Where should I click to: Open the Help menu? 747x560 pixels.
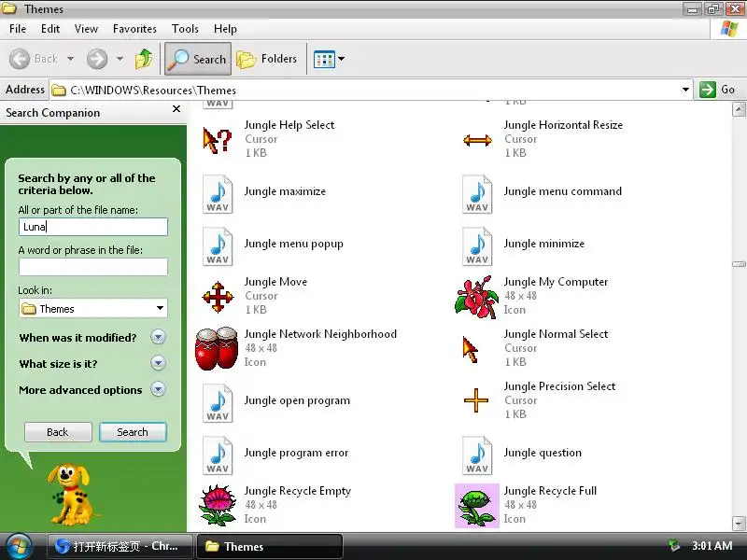tap(225, 29)
